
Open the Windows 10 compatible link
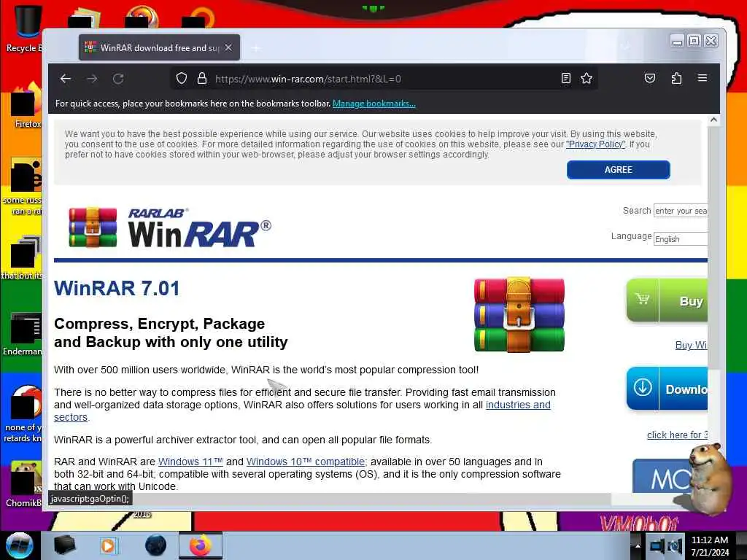[306, 462]
